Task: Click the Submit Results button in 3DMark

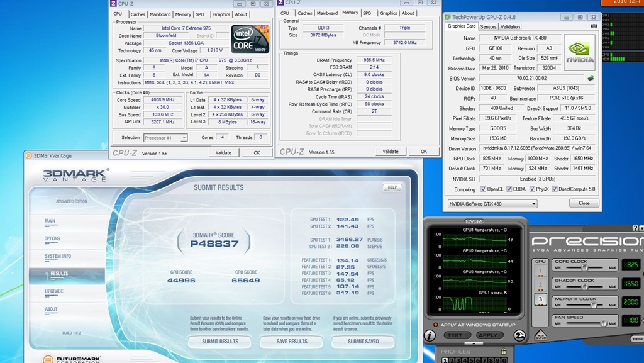Action: 219,341
